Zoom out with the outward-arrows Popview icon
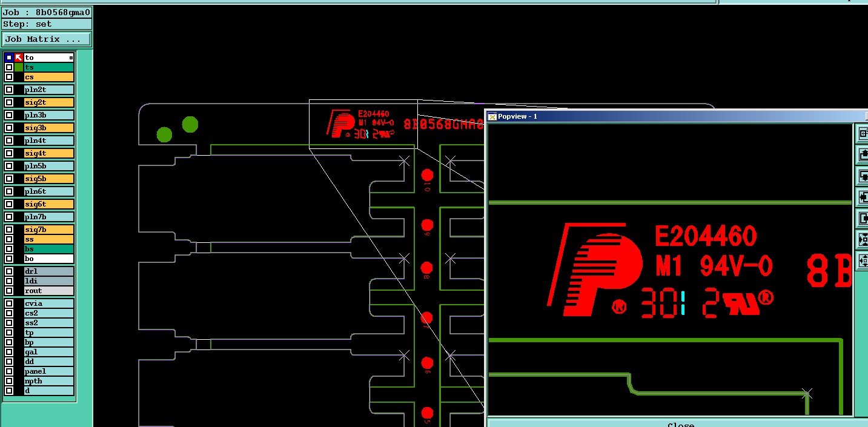 [x=863, y=261]
